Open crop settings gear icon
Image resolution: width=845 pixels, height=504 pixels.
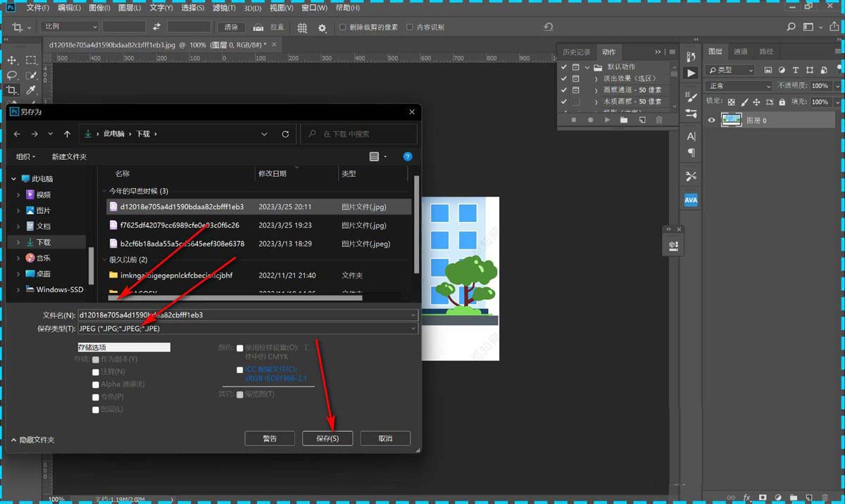coord(323,27)
